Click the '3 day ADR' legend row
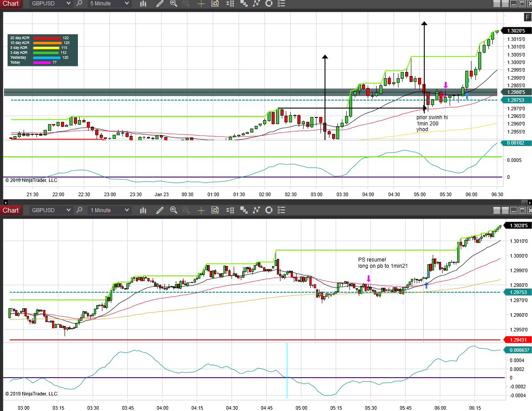 coord(40,52)
